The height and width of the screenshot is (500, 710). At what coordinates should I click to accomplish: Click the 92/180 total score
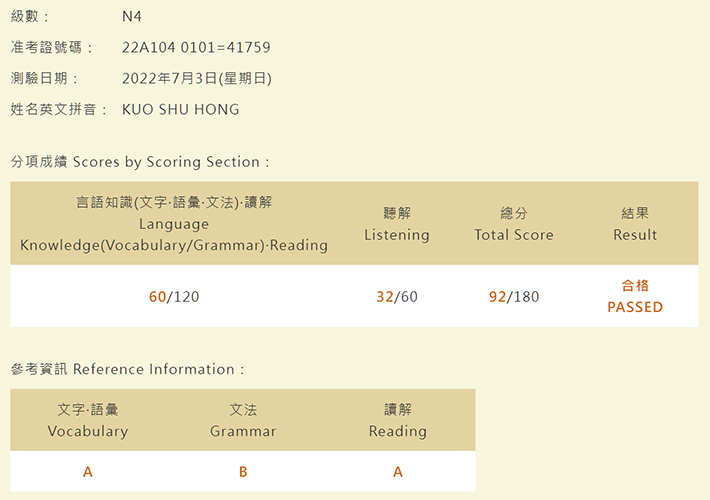514,297
